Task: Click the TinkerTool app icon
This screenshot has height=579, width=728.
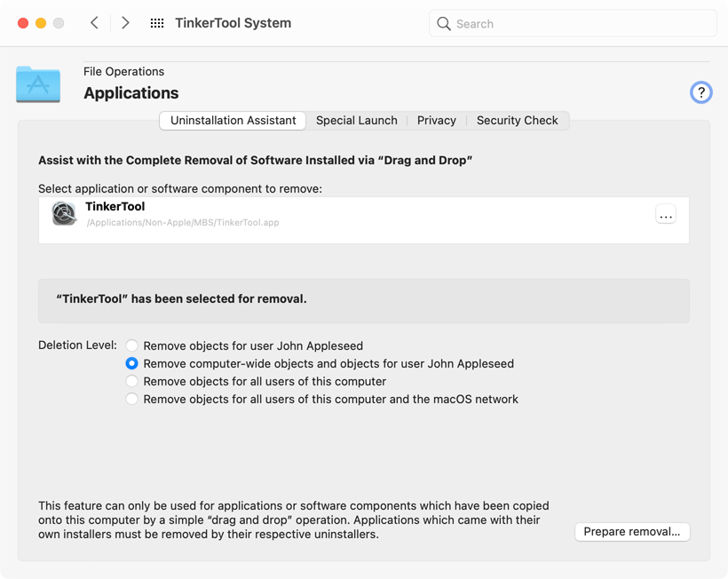Action: pos(64,214)
